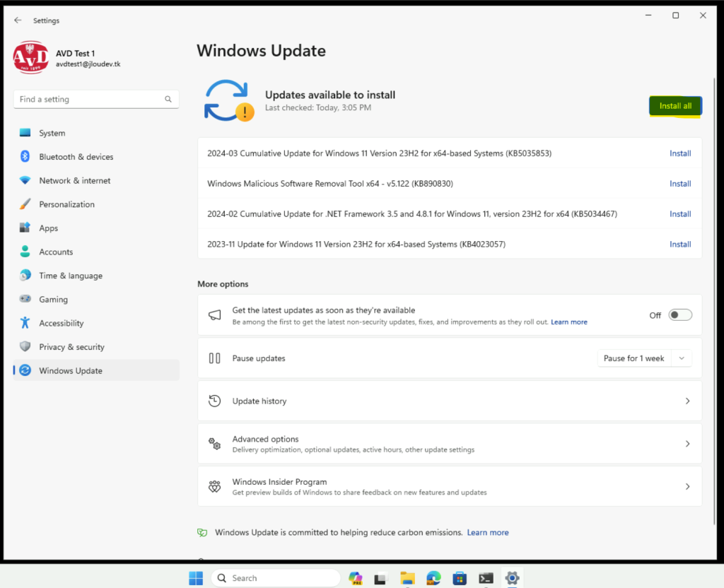
Task: Click the Windows Insider Program title text
Action: coord(279,482)
